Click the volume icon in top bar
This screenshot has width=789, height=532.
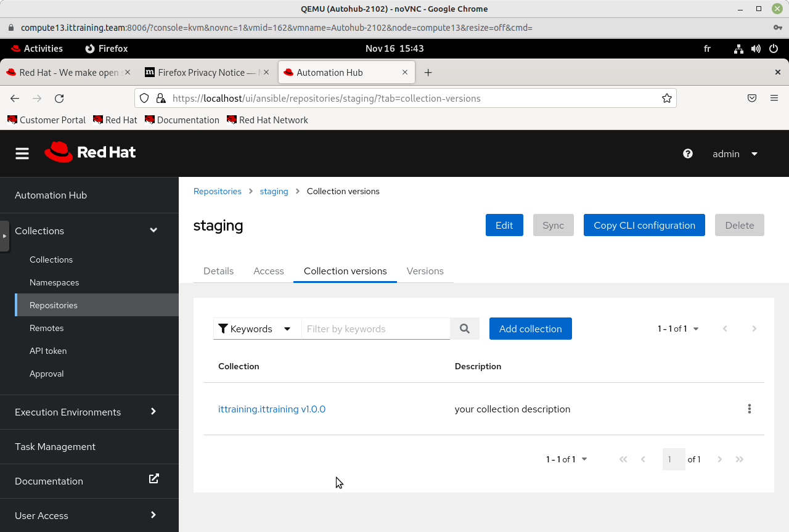756,49
